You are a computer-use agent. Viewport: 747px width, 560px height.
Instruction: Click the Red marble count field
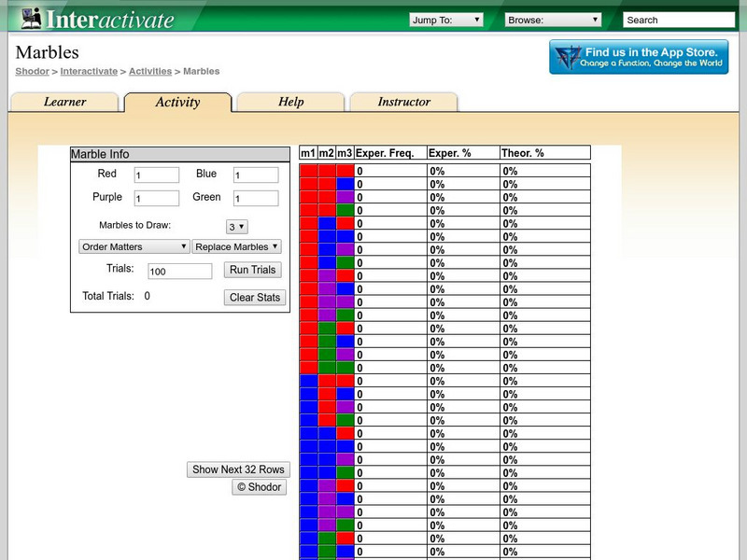[156, 175]
